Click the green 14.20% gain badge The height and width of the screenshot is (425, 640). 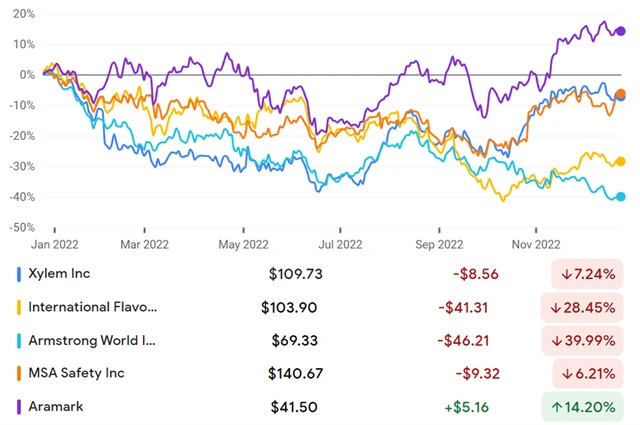tap(588, 407)
